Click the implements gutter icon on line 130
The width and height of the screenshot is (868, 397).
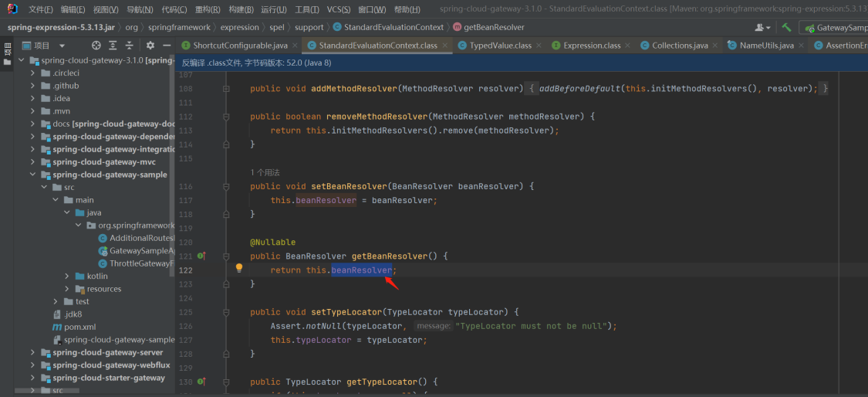pos(201,382)
